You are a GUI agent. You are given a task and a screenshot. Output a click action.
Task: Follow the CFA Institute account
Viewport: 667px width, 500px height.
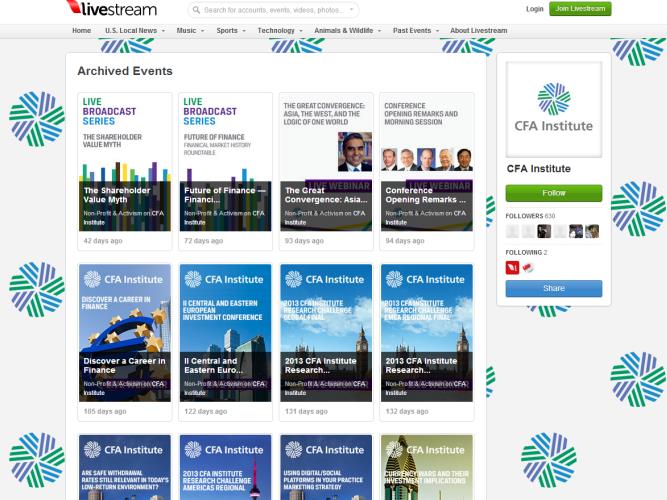[553, 193]
